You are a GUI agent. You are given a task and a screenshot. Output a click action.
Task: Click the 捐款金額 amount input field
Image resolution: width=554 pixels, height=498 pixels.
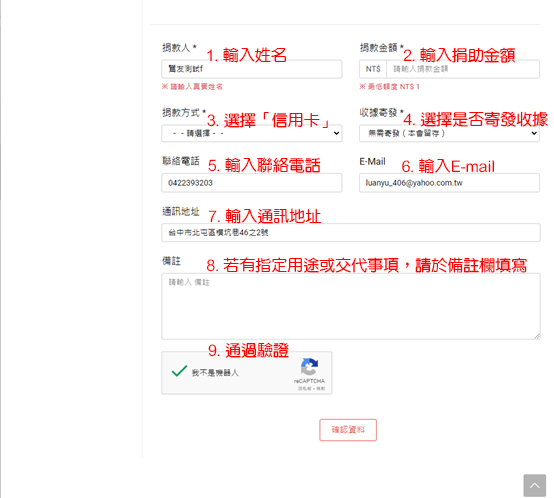[463, 69]
